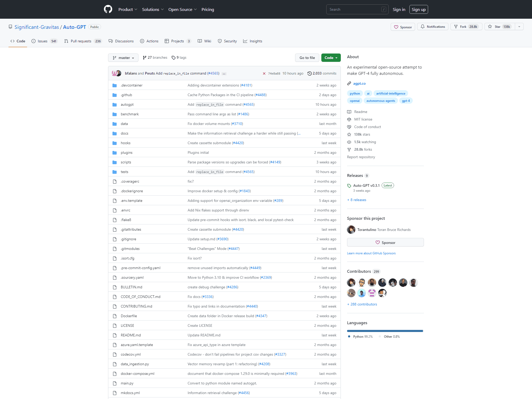Click the + 288 contributors link
Viewport: 532px width, 399px height.
pos(362,304)
